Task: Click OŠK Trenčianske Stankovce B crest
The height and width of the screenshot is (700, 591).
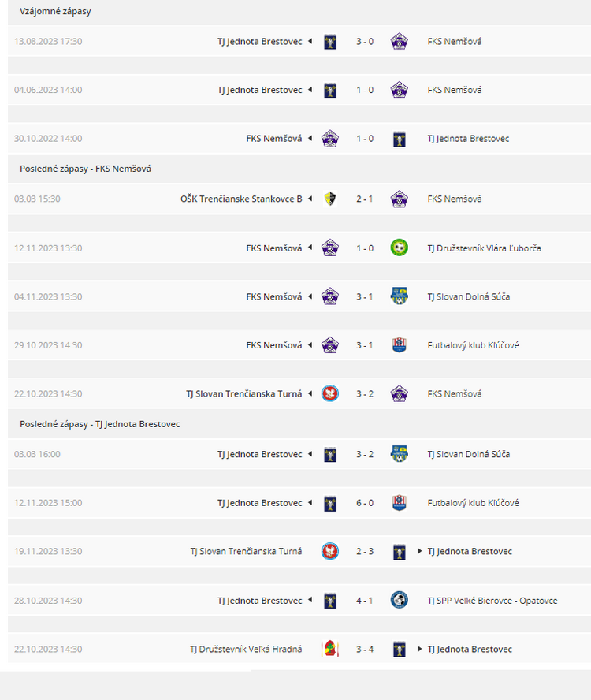Action: [x=330, y=199]
